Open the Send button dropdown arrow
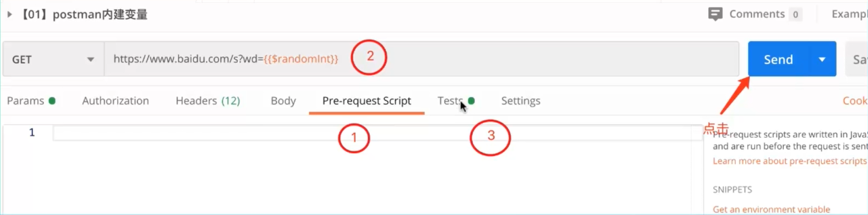Image resolution: width=868 pixels, height=215 pixels. tap(822, 59)
